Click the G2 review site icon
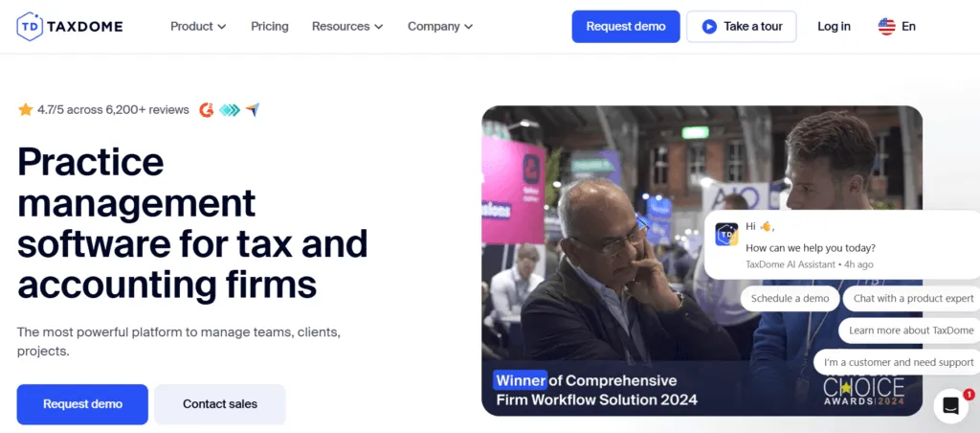Image resolution: width=980 pixels, height=433 pixels. click(207, 110)
